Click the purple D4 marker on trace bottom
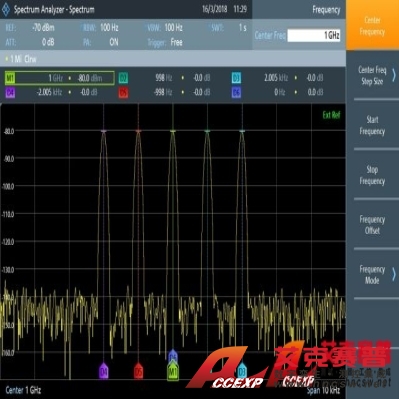The height and width of the screenshot is (399, 399). tap(104, 371)
